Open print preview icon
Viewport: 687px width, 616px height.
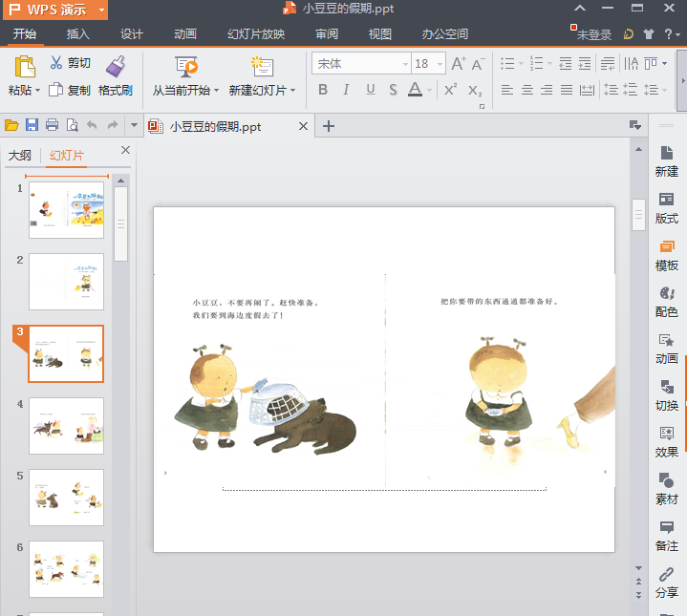(72, 125)
